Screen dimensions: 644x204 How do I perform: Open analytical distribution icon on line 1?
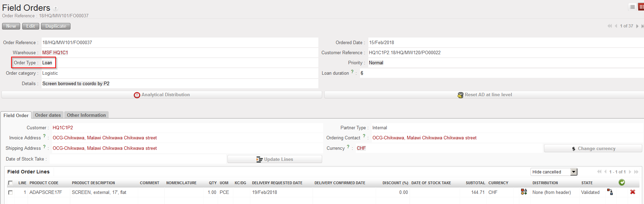pos(524,192)
